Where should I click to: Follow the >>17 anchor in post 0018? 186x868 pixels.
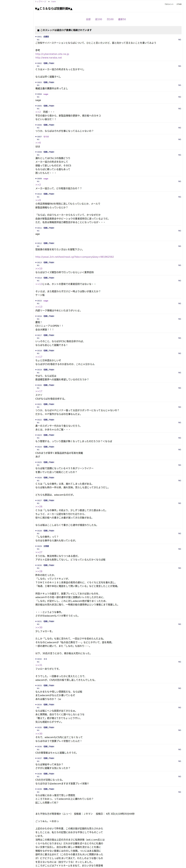point(39,357)
